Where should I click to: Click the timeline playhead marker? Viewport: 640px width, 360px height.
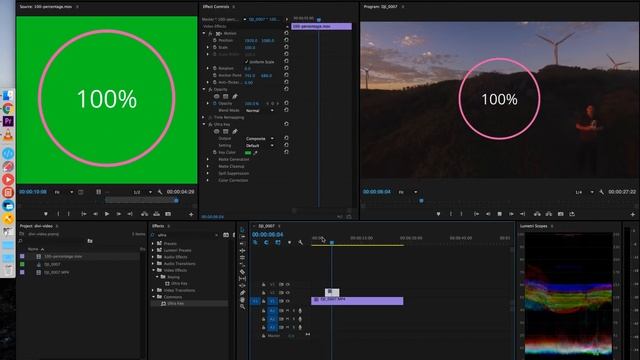[332, 242]
